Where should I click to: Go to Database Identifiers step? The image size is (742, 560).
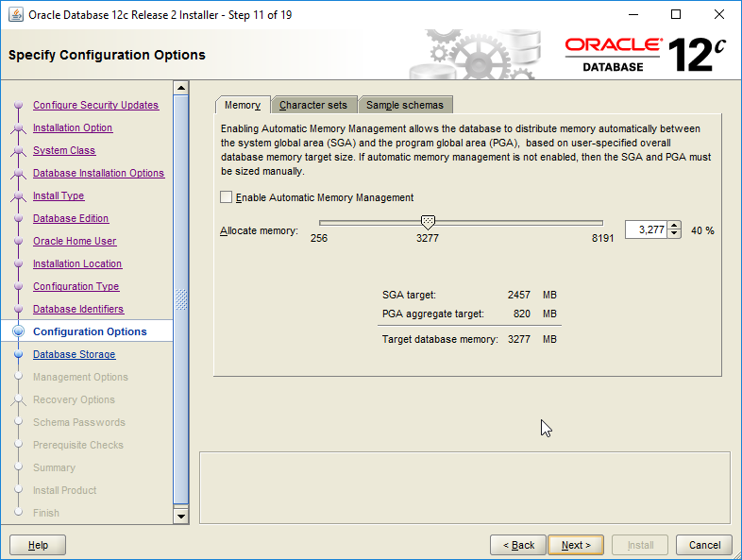coord(78,310)
